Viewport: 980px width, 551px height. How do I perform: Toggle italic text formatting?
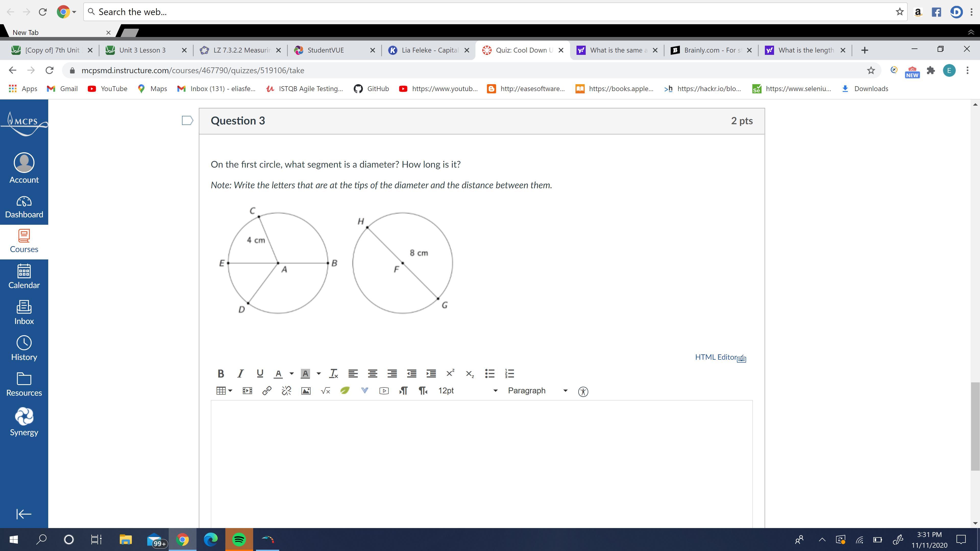click(240, 373)
